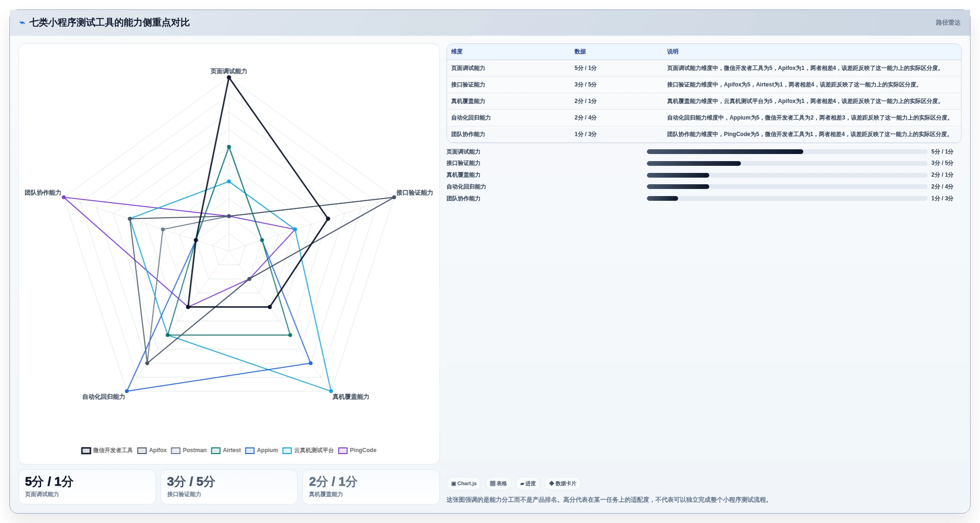Click the 数据卡片 tag
The width and height of the screenshot is (980, 523).
point(563,483)
